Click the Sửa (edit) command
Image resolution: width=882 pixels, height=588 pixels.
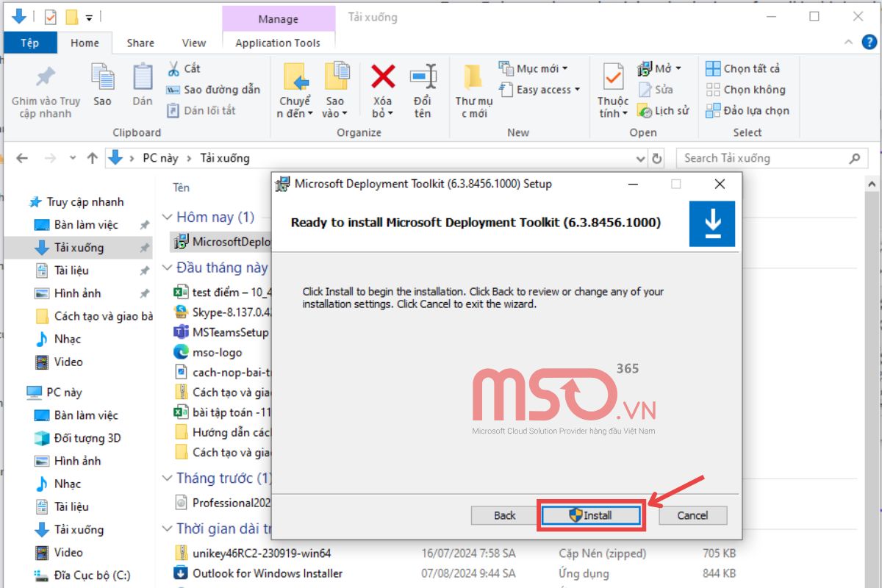656,90
